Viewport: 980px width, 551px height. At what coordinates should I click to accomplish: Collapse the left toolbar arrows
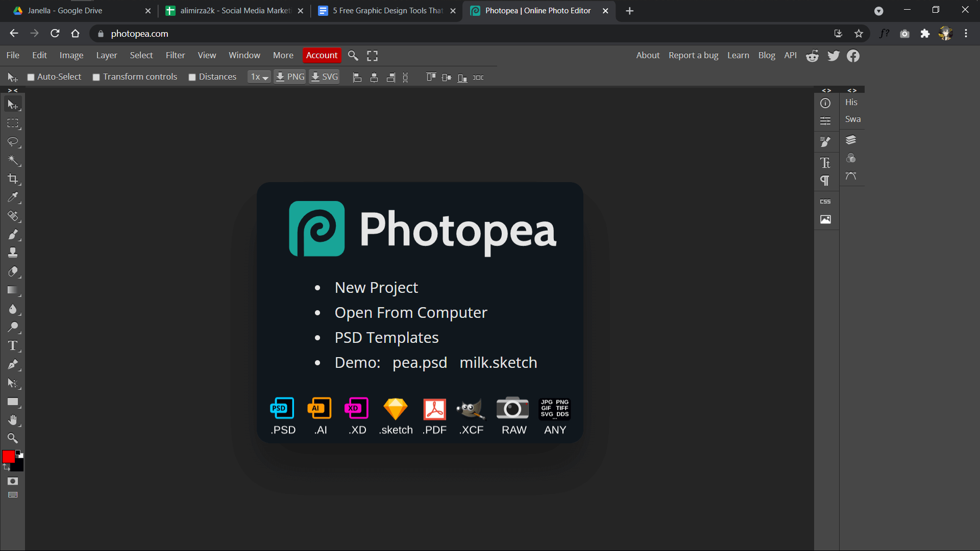[13, 90]
